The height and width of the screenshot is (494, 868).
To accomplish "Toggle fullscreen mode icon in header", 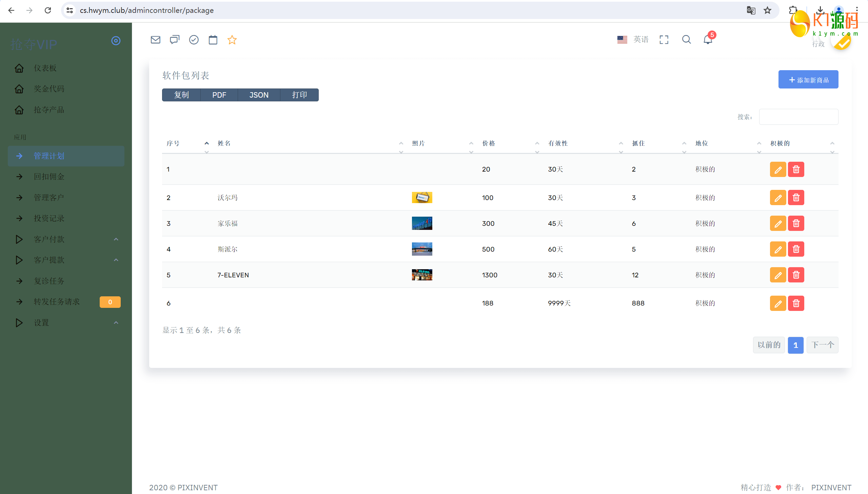I will pyautogui.click(x=664, y=39).
